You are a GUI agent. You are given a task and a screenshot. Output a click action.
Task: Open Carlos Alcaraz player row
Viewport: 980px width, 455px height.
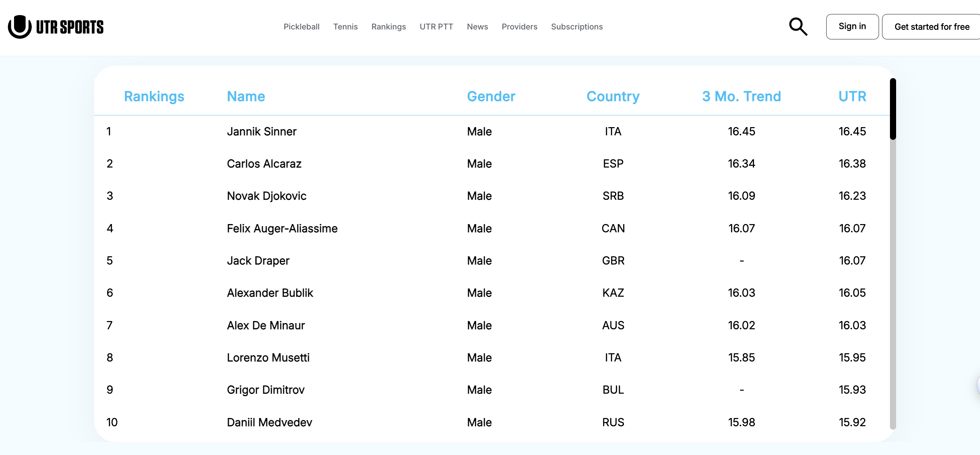[x=264, y=164]
